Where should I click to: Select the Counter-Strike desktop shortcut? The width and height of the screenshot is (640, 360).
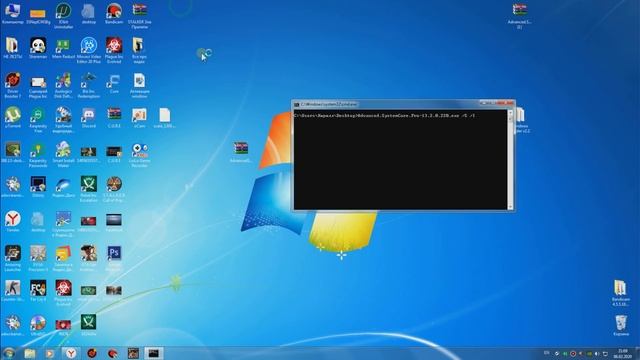[13, 291]
